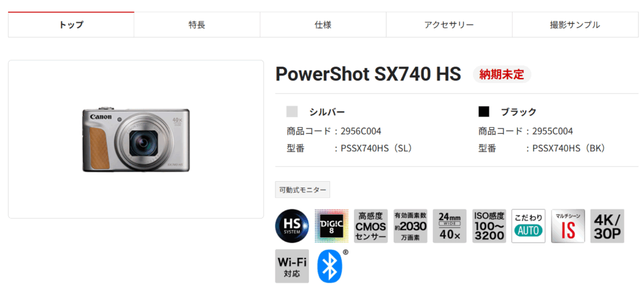Viewport: 644px width, 288px height.
Task: Click the 可動式モニター tag button
Action: (303, 190)
